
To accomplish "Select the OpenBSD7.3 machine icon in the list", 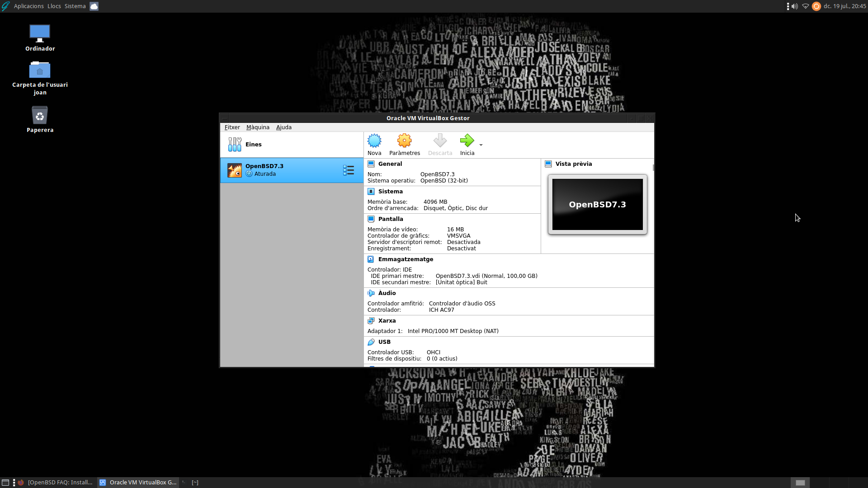I will [235, 170].
